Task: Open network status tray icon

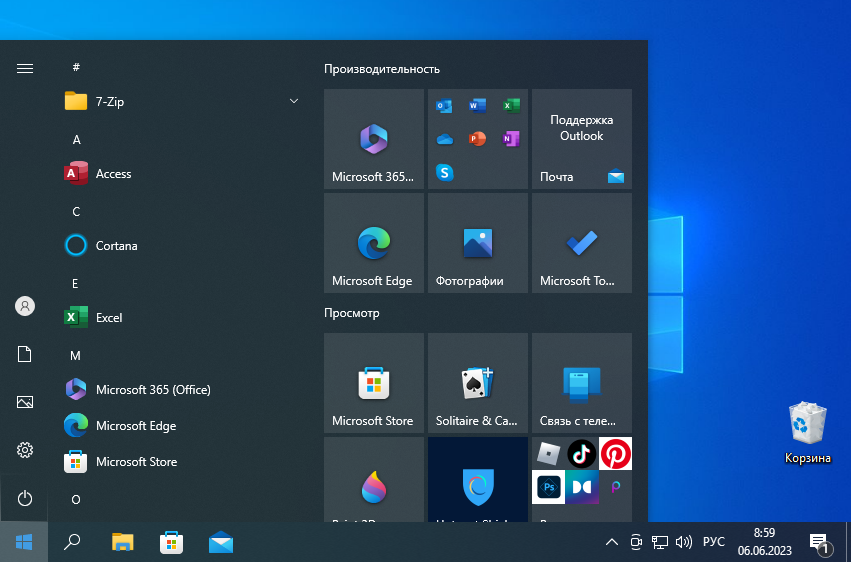Action: tap(660, 542)
